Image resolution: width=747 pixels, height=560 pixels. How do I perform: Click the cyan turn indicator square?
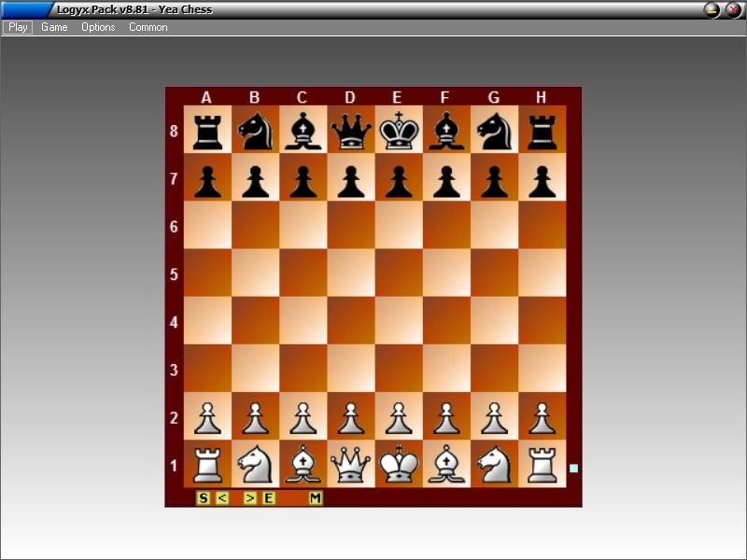573,469
